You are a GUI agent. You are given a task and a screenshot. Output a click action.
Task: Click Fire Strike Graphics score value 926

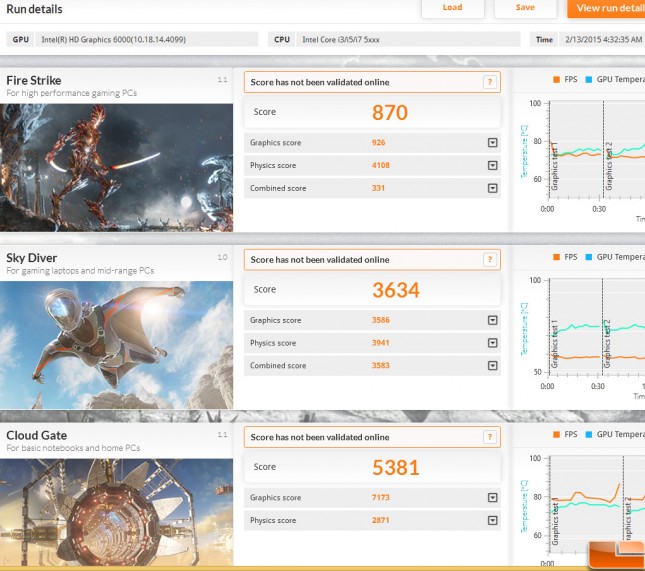tap(378, 143)
